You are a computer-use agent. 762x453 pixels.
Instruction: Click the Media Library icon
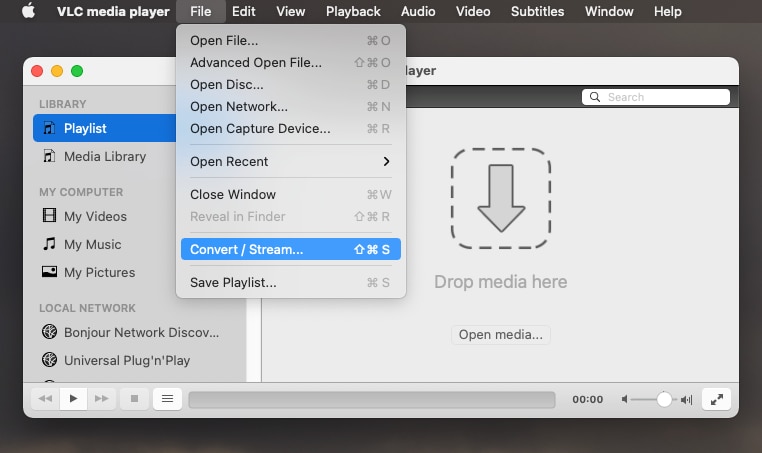tap(49, 156)
